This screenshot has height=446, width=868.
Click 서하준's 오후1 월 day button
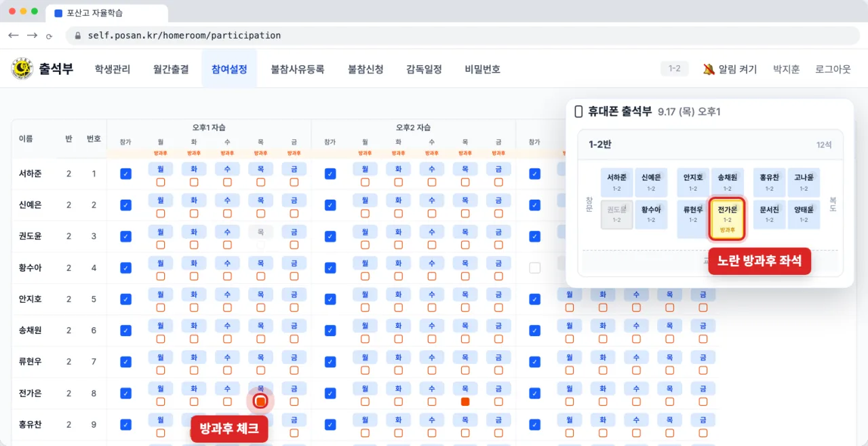click(x=161, y=169)
